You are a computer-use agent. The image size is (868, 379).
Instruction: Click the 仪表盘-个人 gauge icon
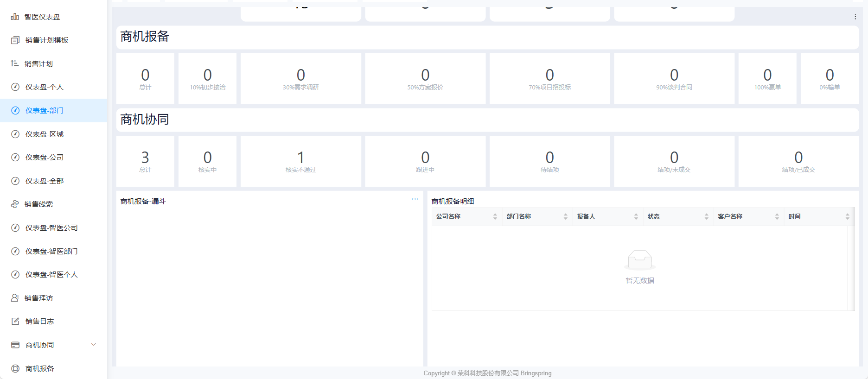coord(15,87)
